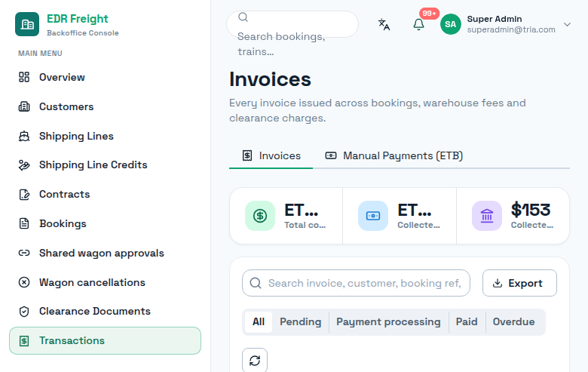Click the EDR Freight logo icon
Screen dimensions: 588x372
(x=27, y=24)
